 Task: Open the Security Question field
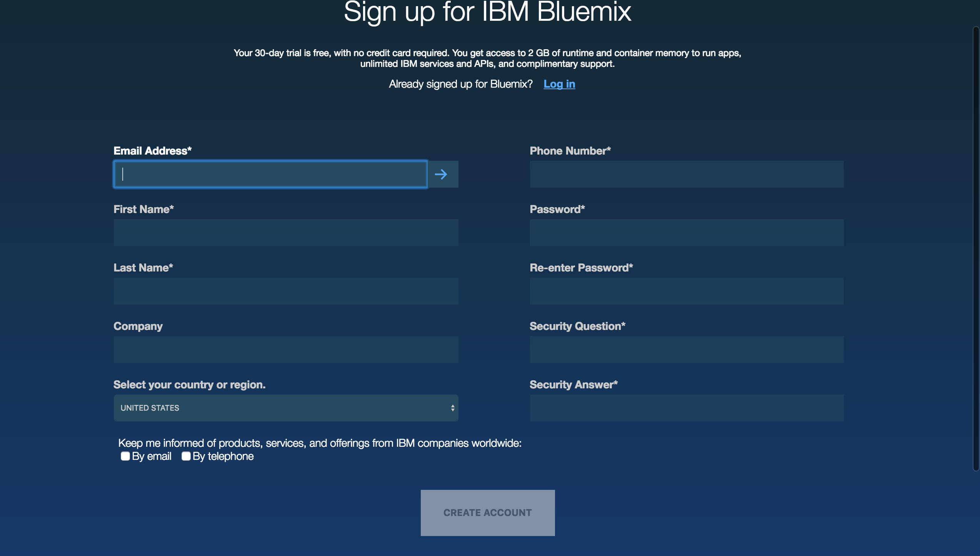[686, 350]
